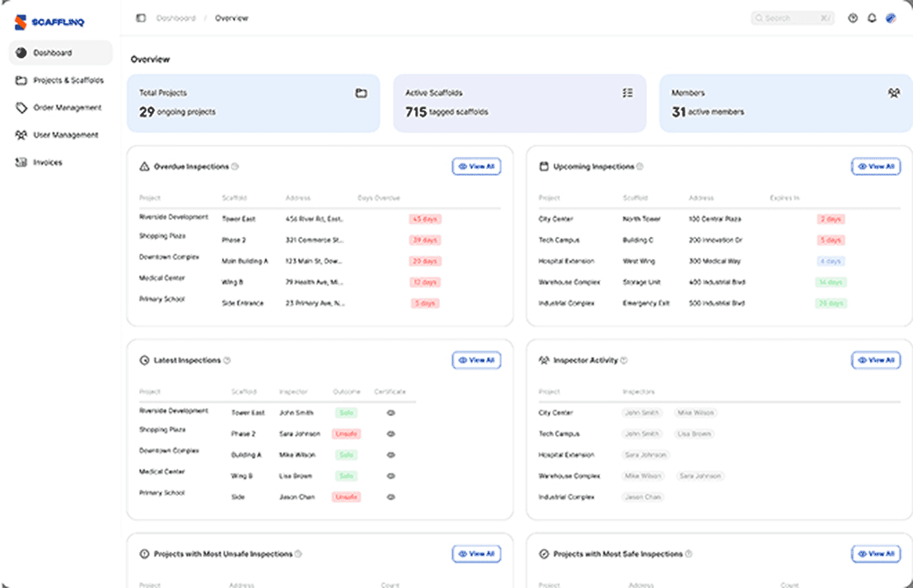Open the help clock icon in header
The image size is (913, 588).
[853, 19]
